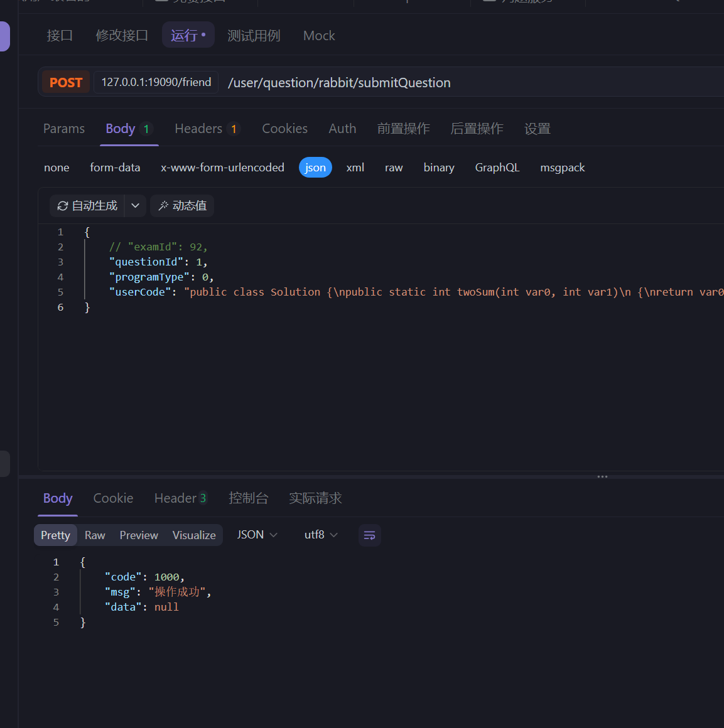Open the 接口 tab
The height and width of the screenshot is (728, 724).
60,35
